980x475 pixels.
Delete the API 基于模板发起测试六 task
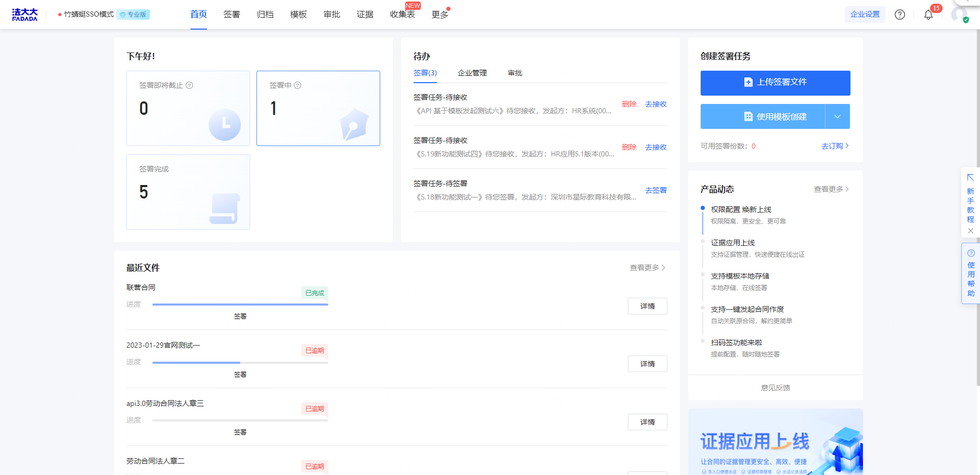tap(629, 104)
